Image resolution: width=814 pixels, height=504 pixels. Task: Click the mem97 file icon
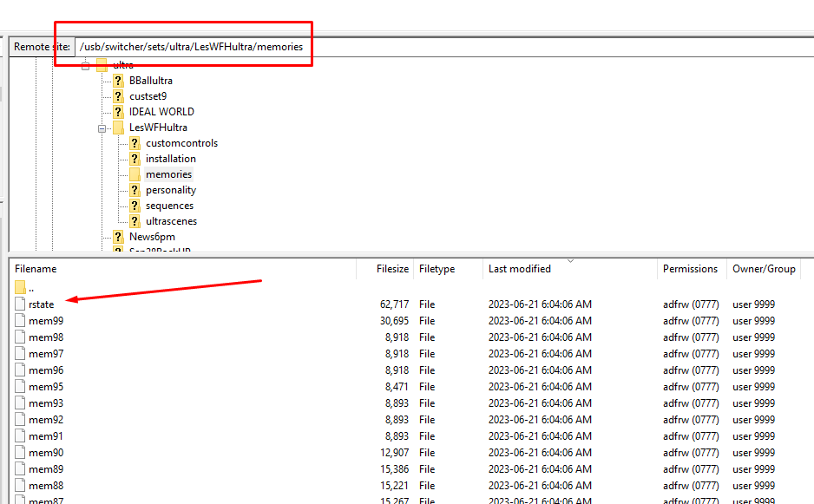tap(20, 353)
